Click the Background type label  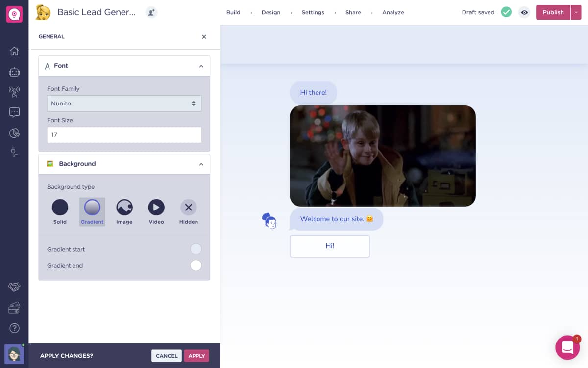71,187
